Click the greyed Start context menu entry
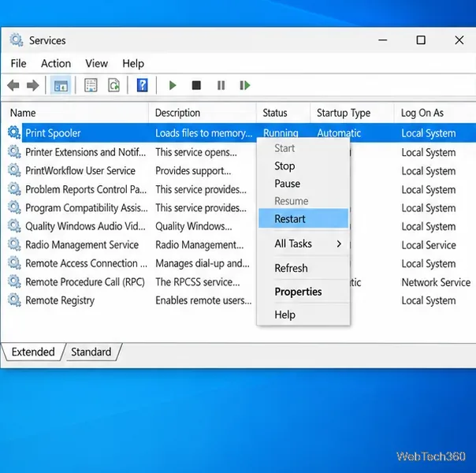 click(303, 148)
